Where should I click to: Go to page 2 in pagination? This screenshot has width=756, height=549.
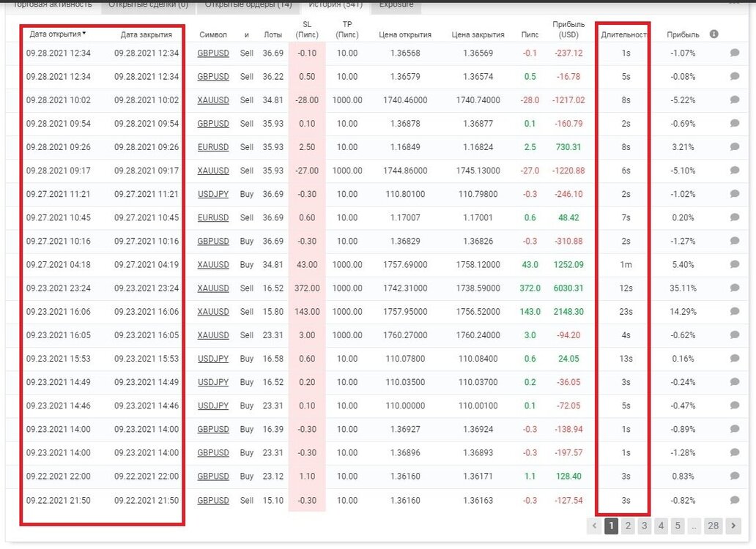pos(628,526)
